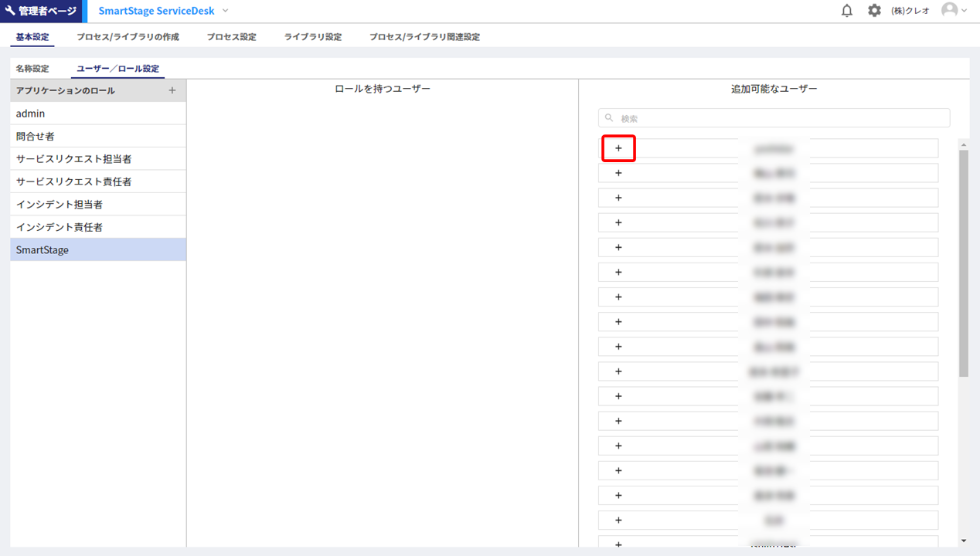The width and height of the screenshot is (980, 556).
Task: Click the notification bell icon
Action: click(846, 11)
